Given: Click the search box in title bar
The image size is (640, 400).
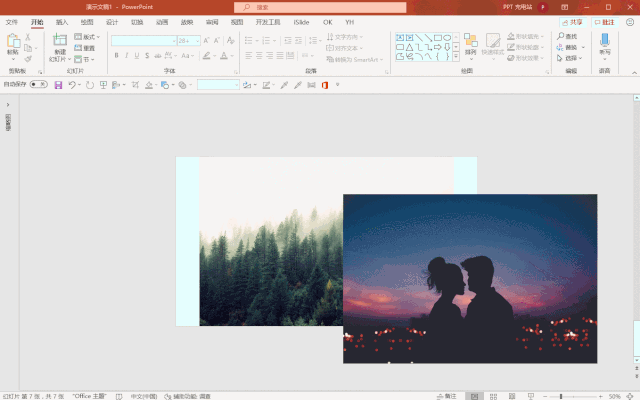Looking at the screenshot, I should click(x=320, y=7).
